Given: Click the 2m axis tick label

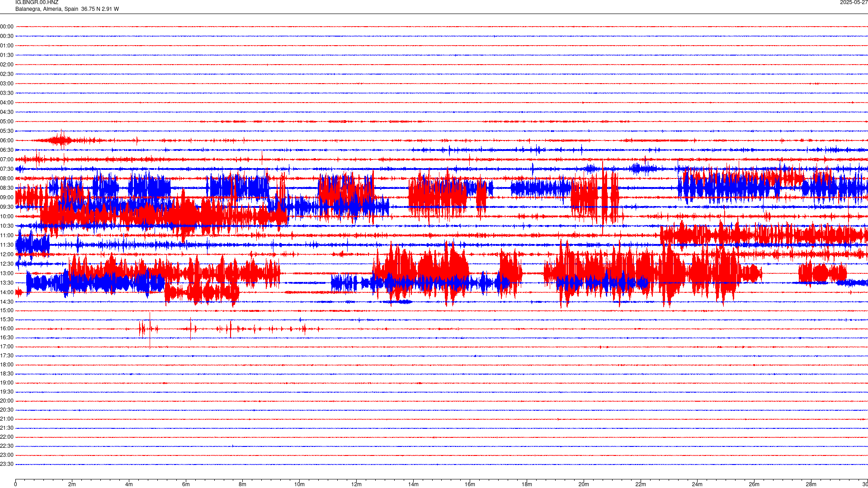Looking at the screenshot, I should (72, 484).
